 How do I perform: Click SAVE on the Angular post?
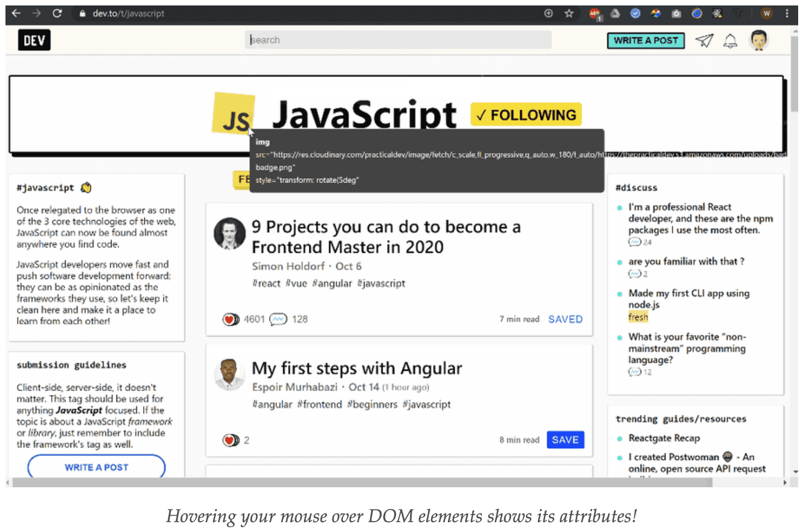pyautogui.click(x=565, y=440)
